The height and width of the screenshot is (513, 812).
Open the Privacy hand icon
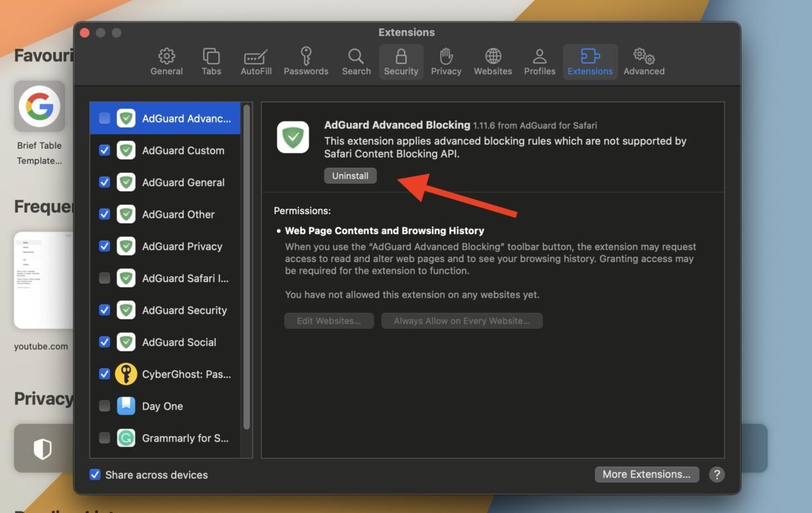click(446, 57)
